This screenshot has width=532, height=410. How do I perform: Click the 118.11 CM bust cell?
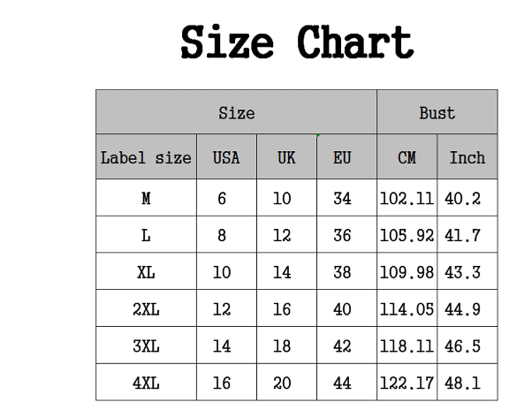point(407,345)
